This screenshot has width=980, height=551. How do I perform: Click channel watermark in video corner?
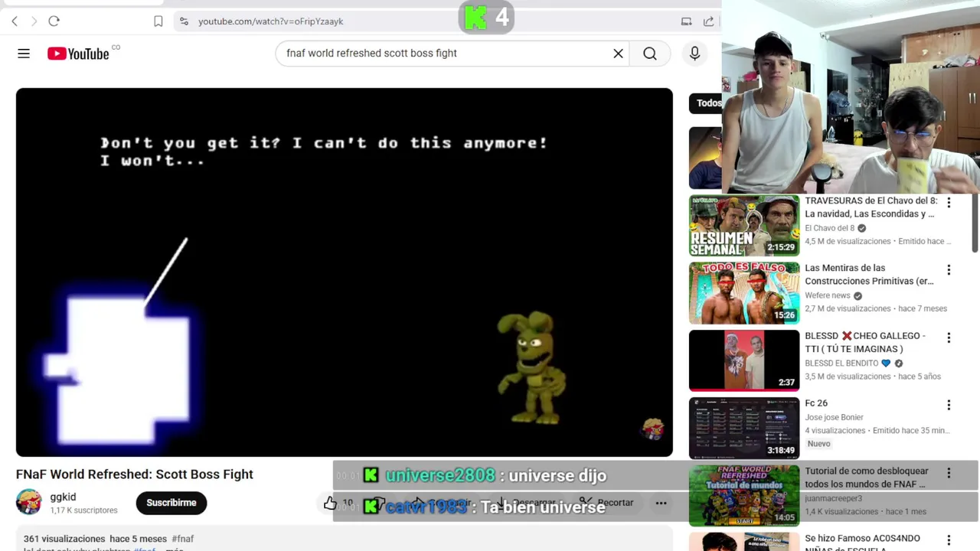click(x=652, y=429)
